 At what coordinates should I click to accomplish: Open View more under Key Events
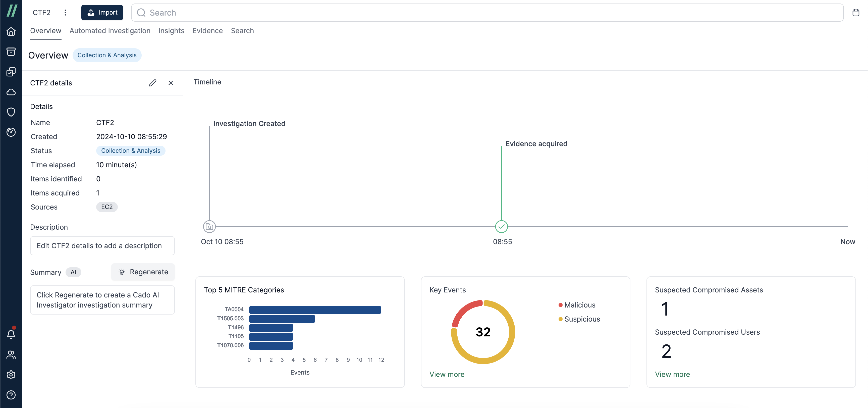(x=447, y=374)
